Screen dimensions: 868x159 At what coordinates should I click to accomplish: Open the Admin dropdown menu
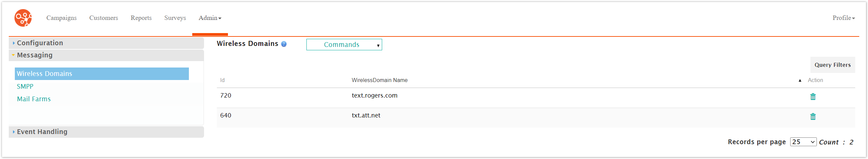pyautogui.click(x=209, y=18)
